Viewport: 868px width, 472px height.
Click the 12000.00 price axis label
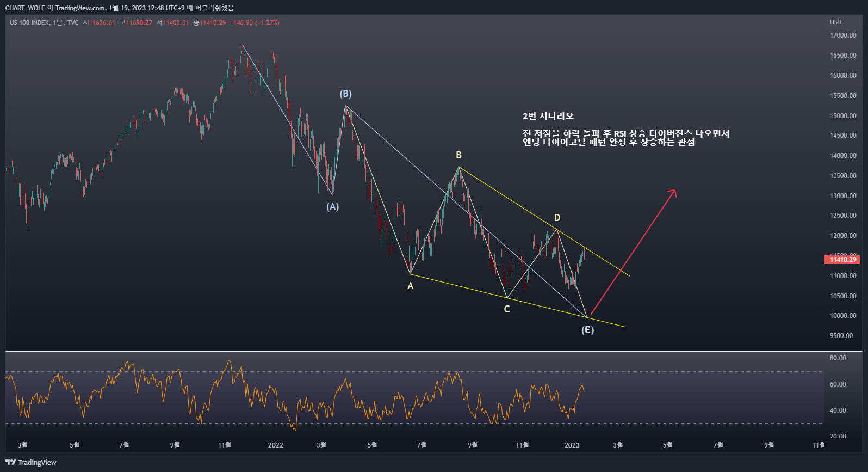click(843, 236)
